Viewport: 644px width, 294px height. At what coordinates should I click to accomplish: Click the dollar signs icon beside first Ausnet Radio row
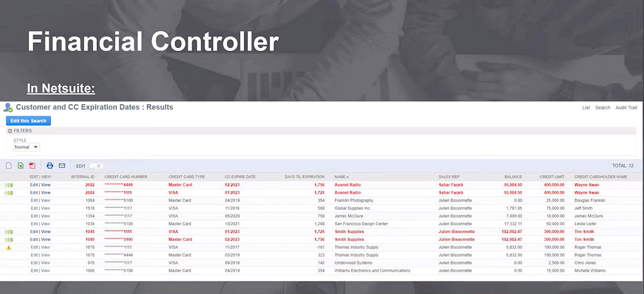[9, 185]
